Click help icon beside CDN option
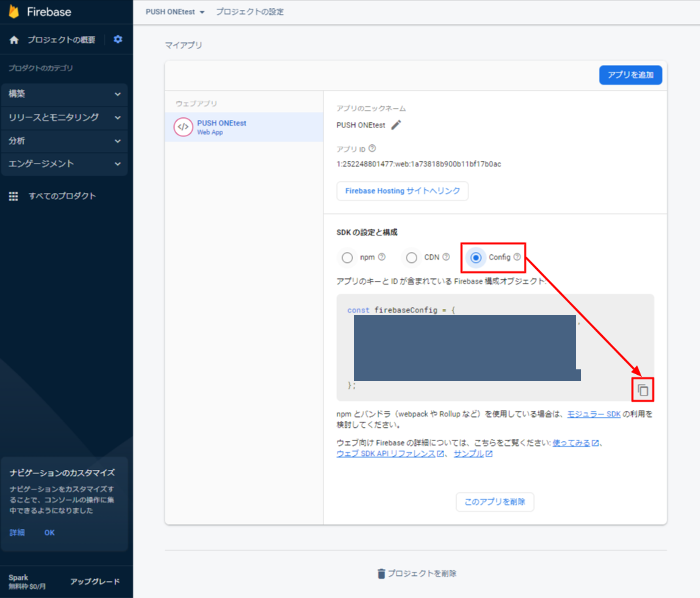 pyautogui.click(x=446, y=257)
